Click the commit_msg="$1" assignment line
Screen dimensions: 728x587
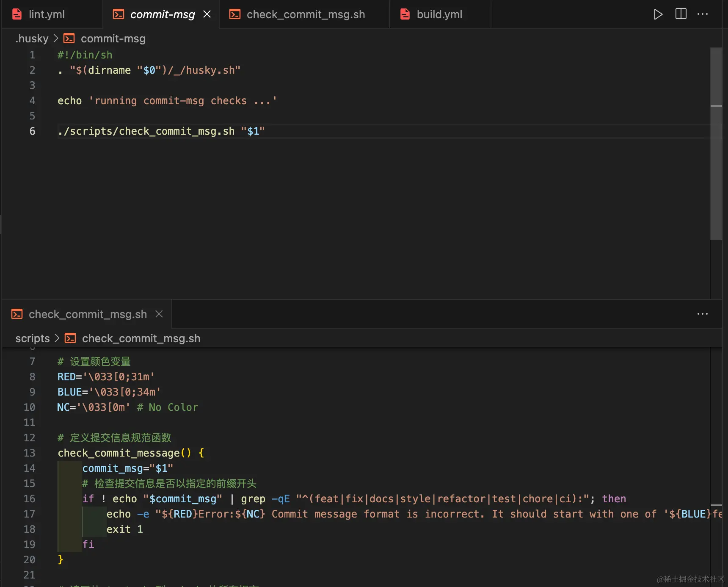(128, 468)
